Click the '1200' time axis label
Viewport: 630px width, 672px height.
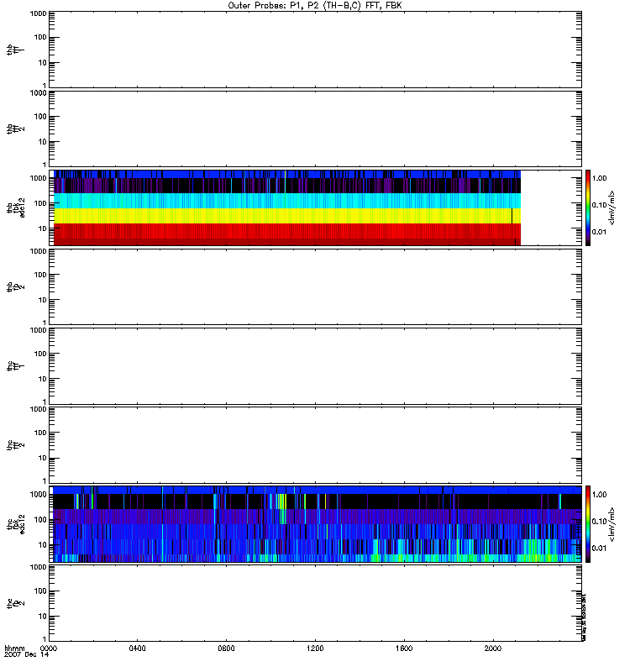(x=316, y=648)
